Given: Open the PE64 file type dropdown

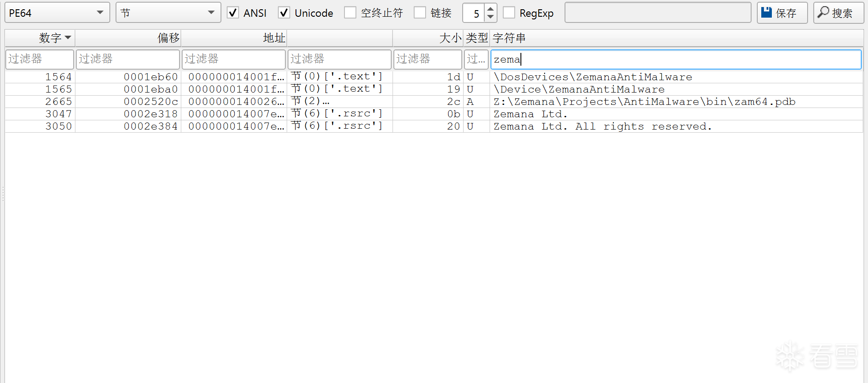Looking at the screenshot, I should 57,13.
